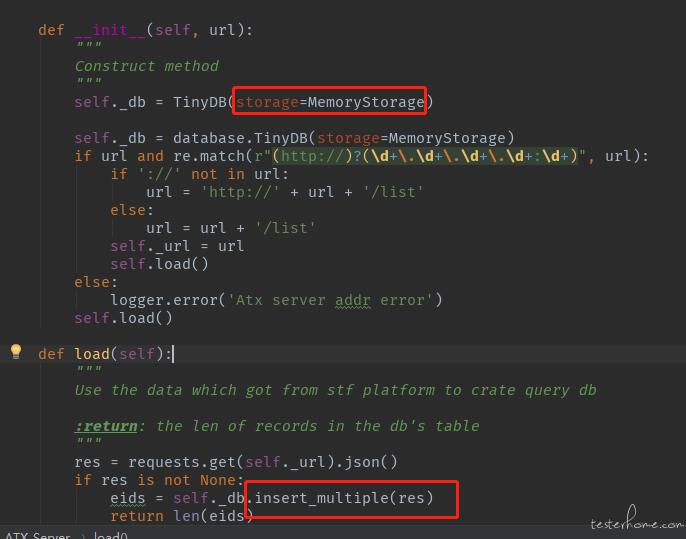Click the yellow lightbulb intention icon
This screenshot has width=686, height=539.
(x=16, y=351)
